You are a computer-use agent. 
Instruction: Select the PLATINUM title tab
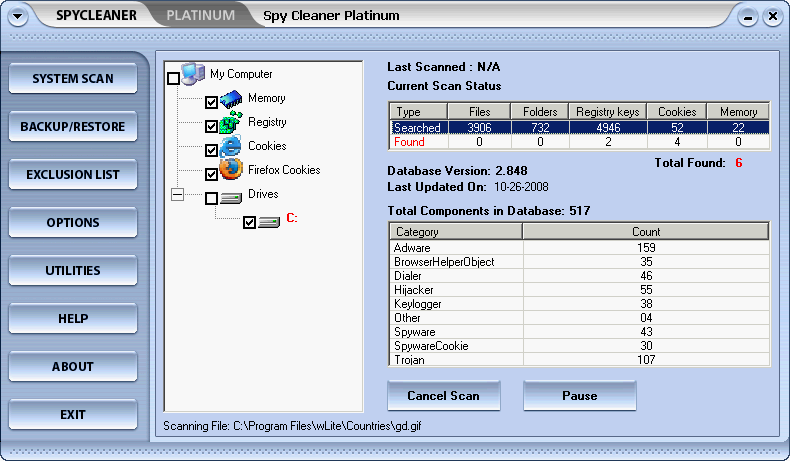tap(201, 16)
